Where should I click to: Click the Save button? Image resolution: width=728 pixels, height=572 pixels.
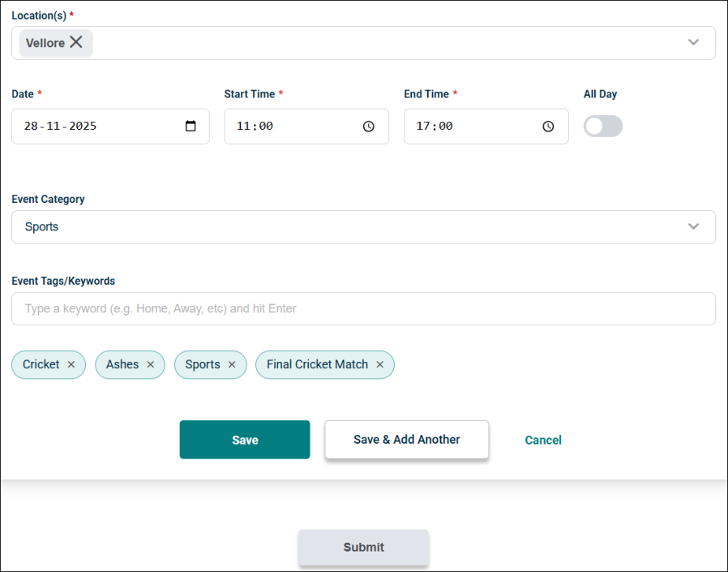coord(245,440)
